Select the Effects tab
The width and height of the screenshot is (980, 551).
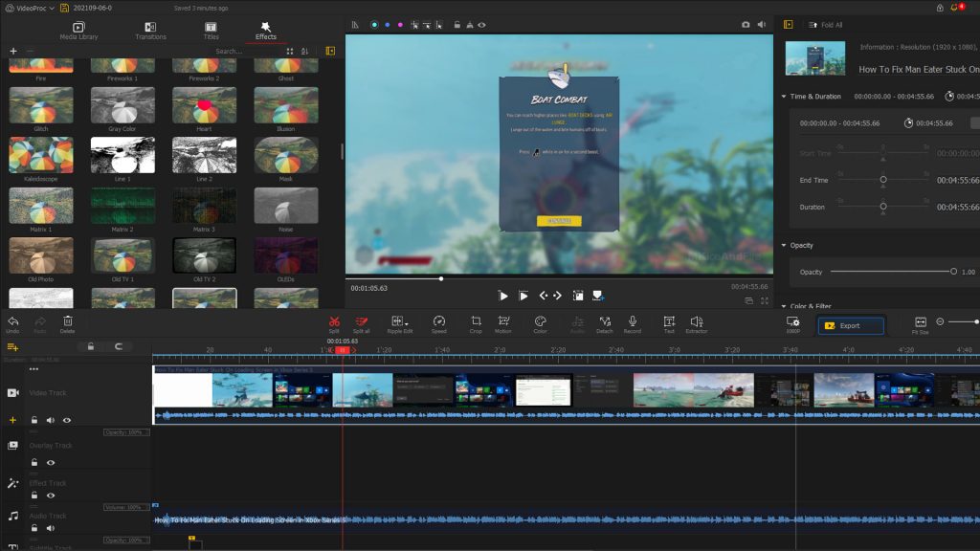(266, 31)
